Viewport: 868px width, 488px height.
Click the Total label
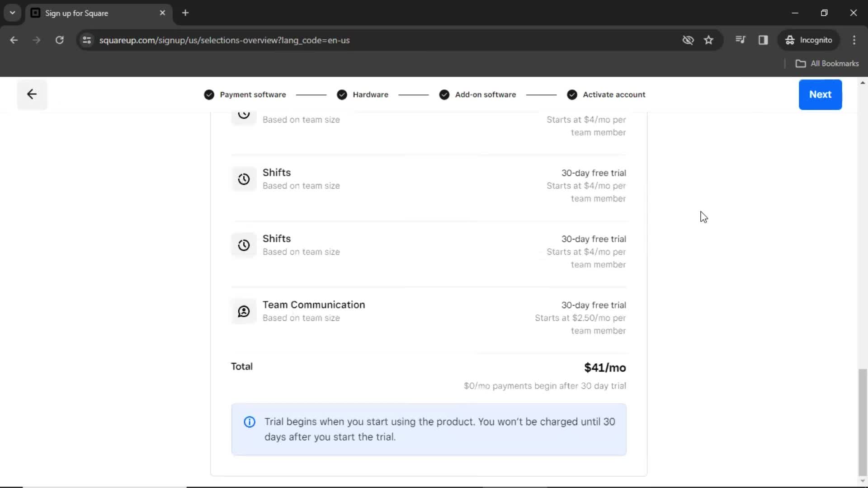pyautogui.click(x=242, y=366)
